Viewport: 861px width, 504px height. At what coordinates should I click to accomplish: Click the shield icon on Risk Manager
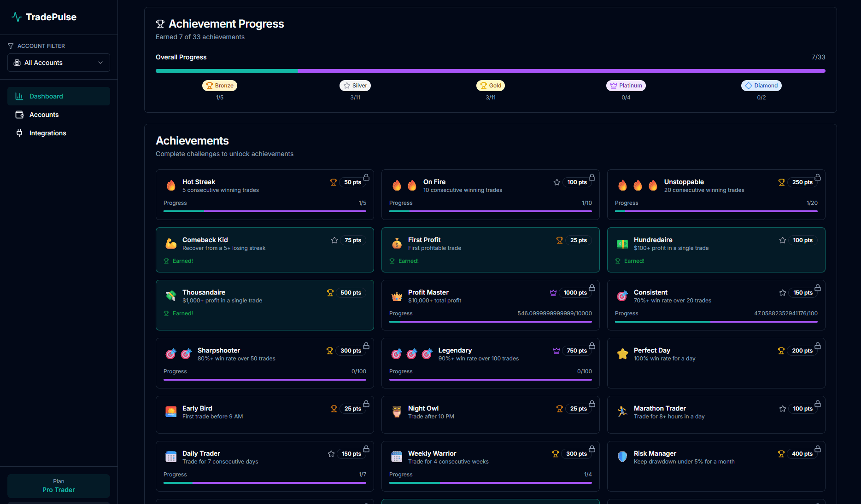[622, 457]
